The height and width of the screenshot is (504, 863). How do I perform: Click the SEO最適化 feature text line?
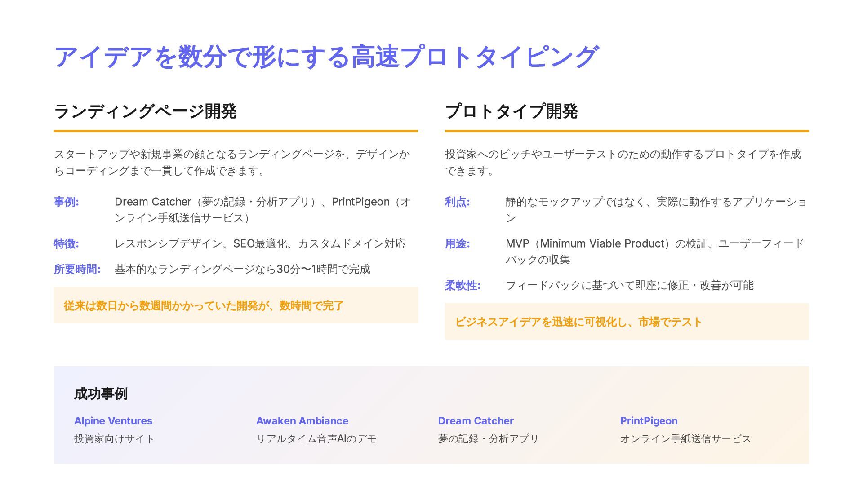point(260,244)
